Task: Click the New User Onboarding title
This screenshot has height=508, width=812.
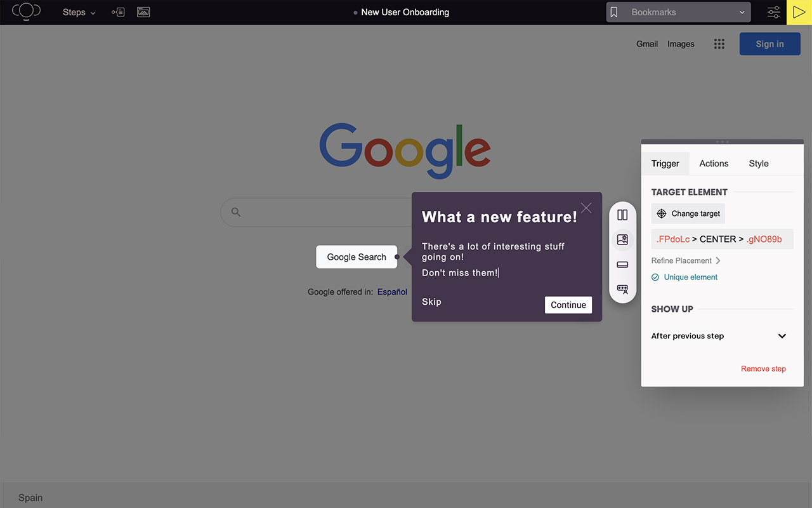Action: pyautogui.click(x=405, y=12)
